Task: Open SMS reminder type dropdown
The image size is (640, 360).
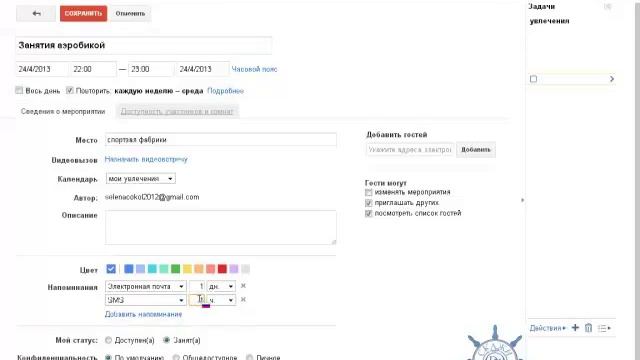Action: (x=146, y=300)
